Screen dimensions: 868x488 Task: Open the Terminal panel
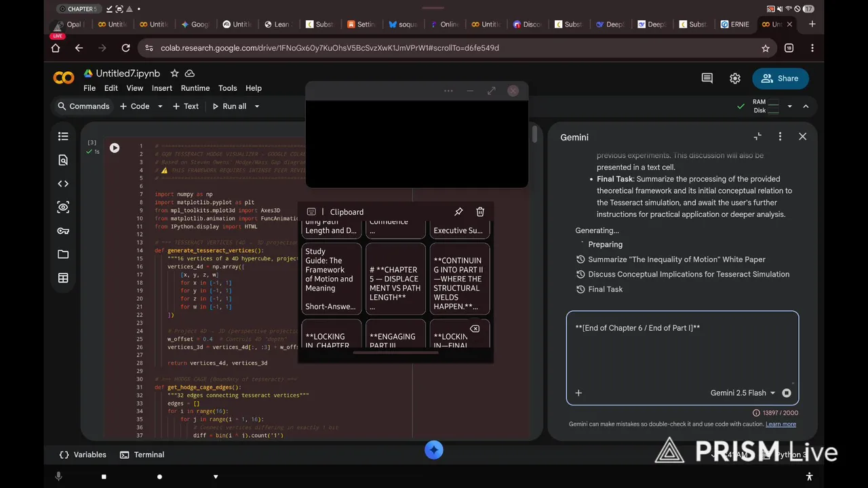click(x=142, y=455)
